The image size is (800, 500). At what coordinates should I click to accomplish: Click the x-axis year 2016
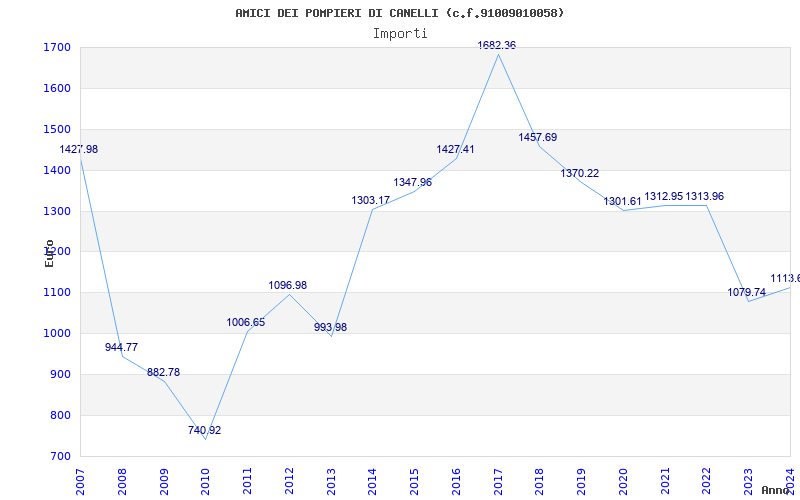coord(456,482)
